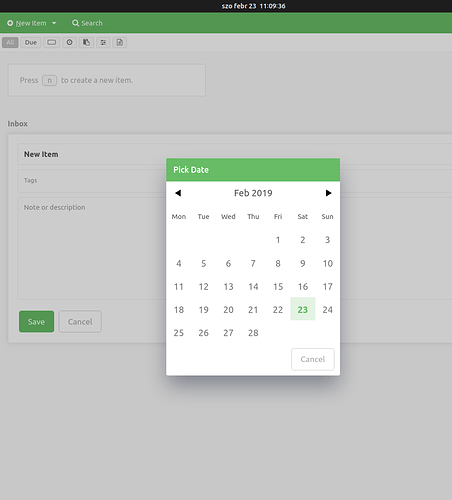This screenshot has height=500, width=452.
Task: Click the green Save button
Action: (36, 322)
